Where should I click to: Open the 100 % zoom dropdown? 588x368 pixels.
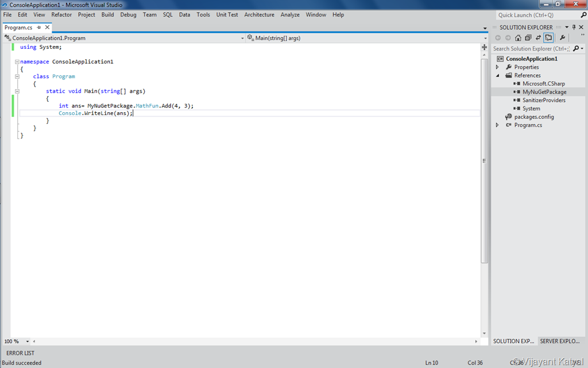(28, 342)
